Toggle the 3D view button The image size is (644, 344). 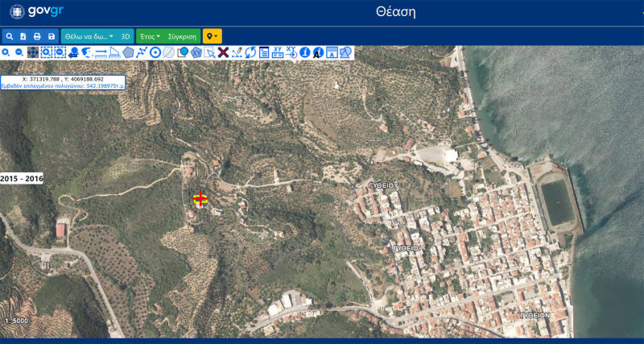126,36
